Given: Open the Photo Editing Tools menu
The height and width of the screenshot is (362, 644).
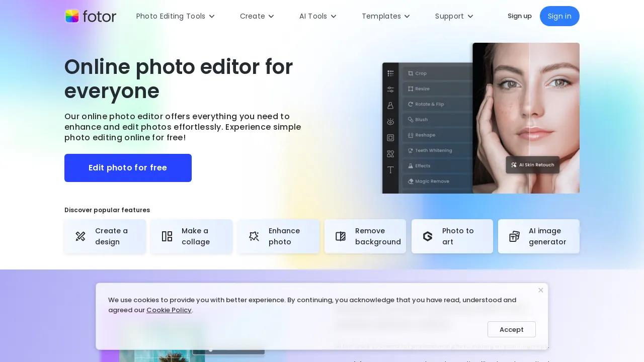Looking at the screenshot, I should 176,16.
